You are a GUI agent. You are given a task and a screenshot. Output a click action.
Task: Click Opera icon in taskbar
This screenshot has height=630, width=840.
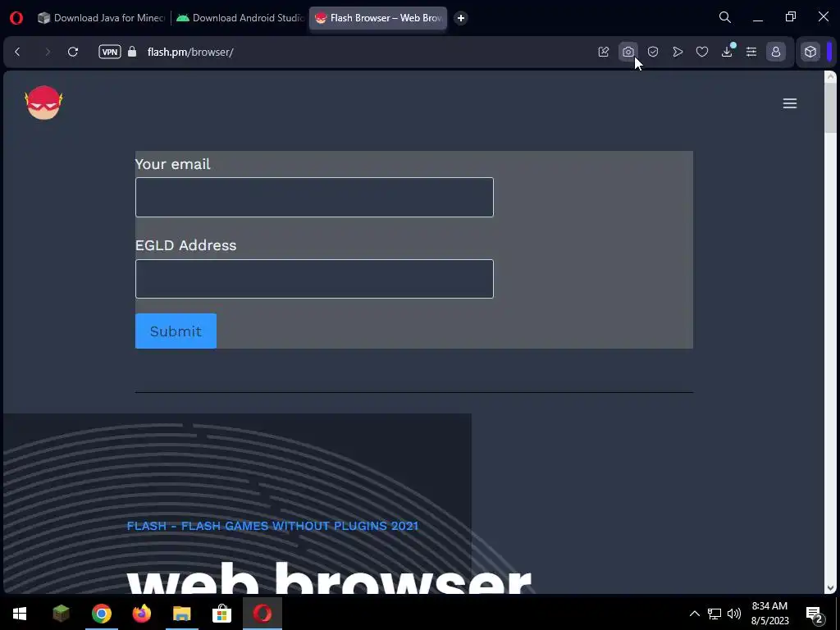(x=262, y=614)
